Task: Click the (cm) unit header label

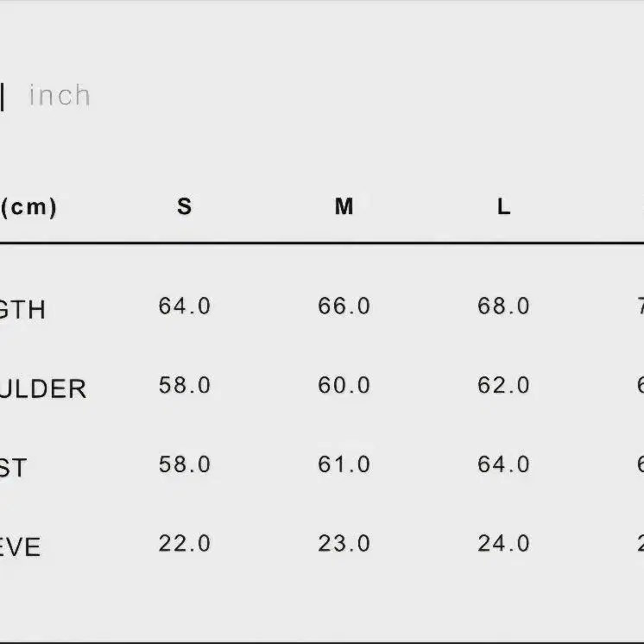Action: click(x=28, y=207)
